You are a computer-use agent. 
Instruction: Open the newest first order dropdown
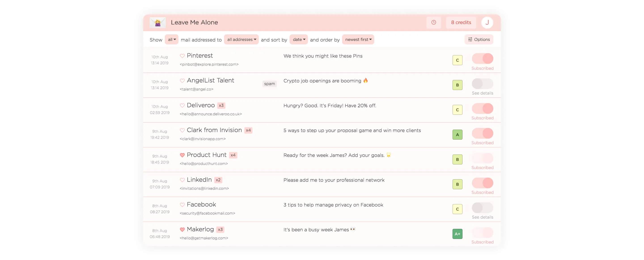coord(358,40)
